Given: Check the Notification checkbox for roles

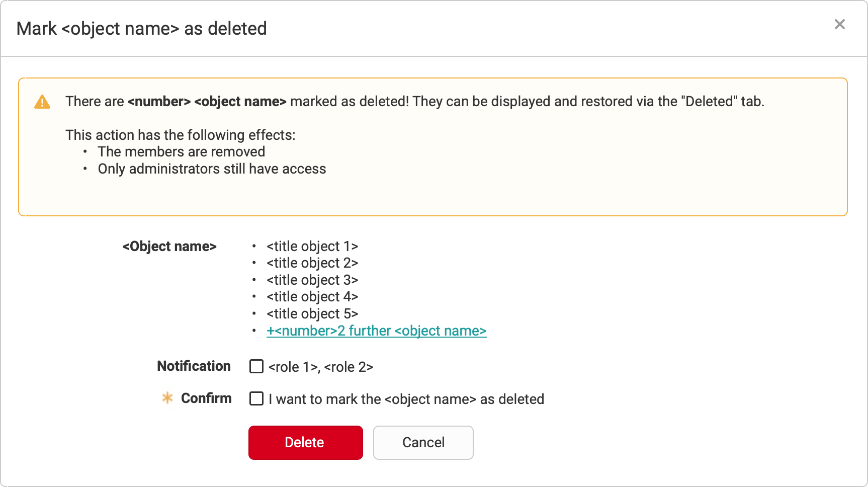Looking at the screenshot, I should coord(256,367).
